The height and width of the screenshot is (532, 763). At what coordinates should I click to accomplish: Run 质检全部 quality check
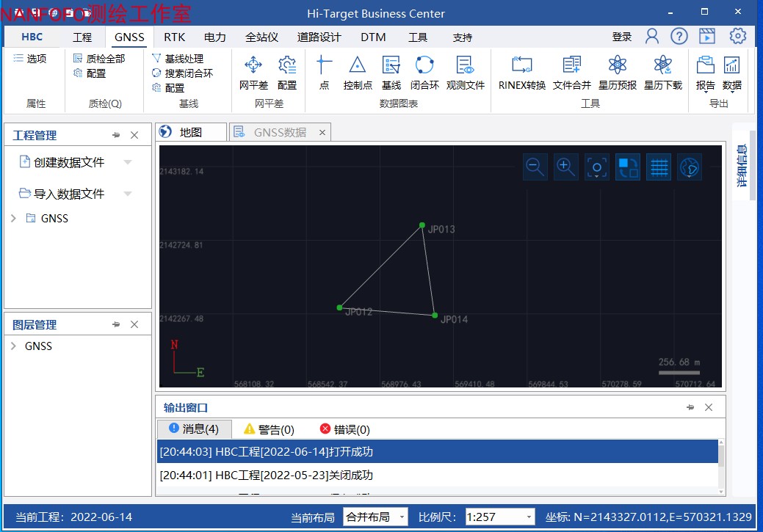(99, 59)
